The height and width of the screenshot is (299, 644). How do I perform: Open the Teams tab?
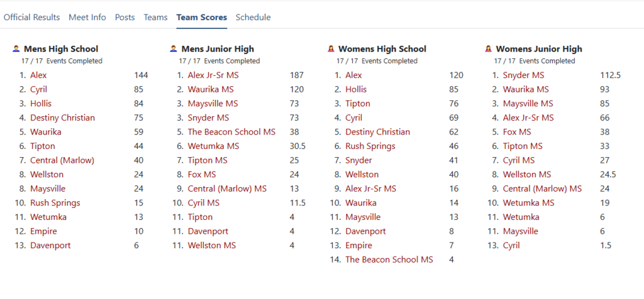(155, 18)
